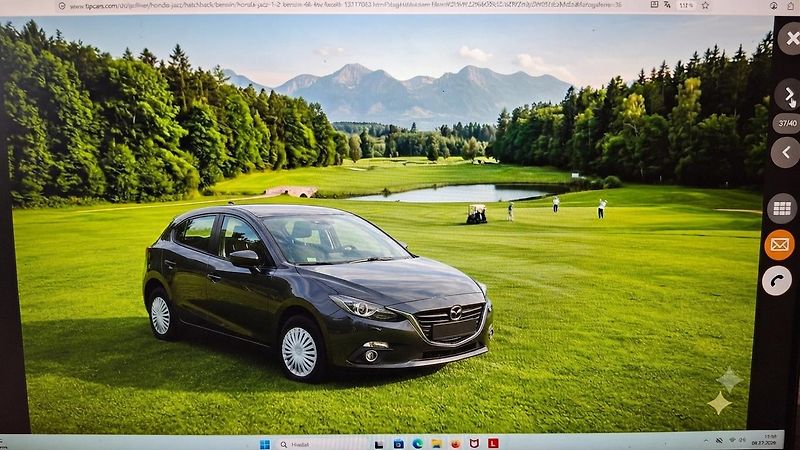
Task: Open the browser downloads icon
Action: coord(774,5)
